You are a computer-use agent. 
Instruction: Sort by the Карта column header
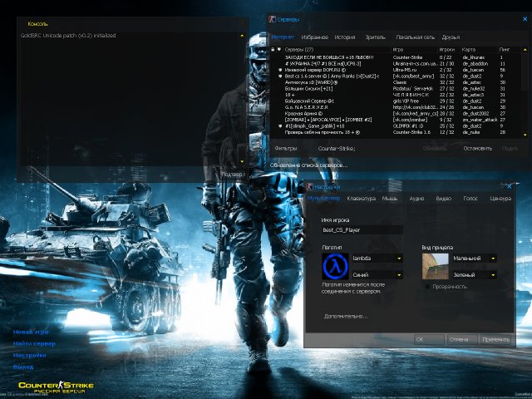point(479,50)
